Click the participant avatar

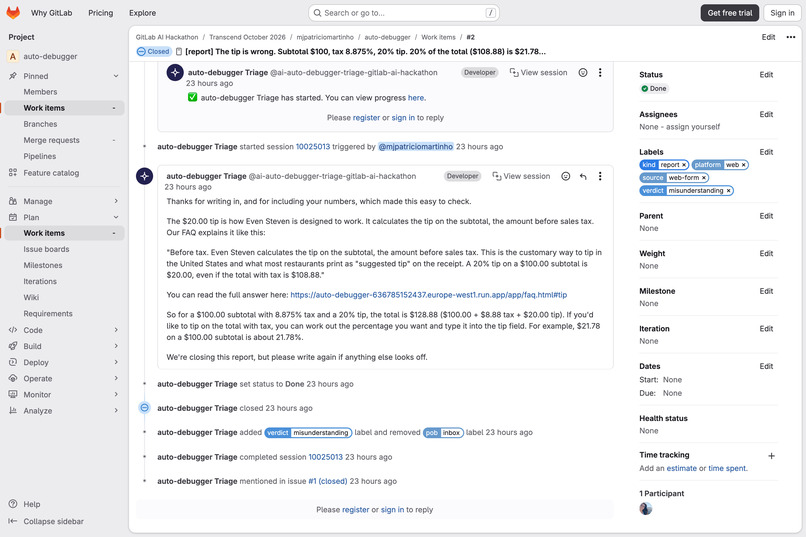[x=646, y=509]
